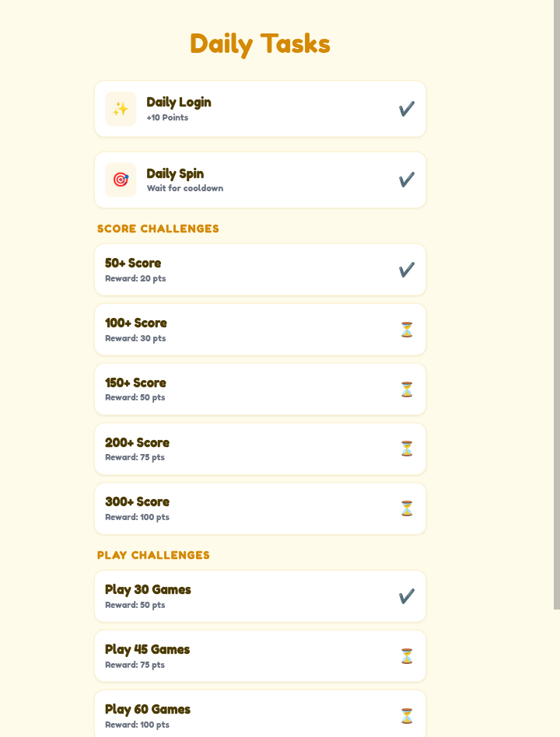560x737 pixels.
Task: Select the 100+ Score challenge title
Action: tap(136, 323)
